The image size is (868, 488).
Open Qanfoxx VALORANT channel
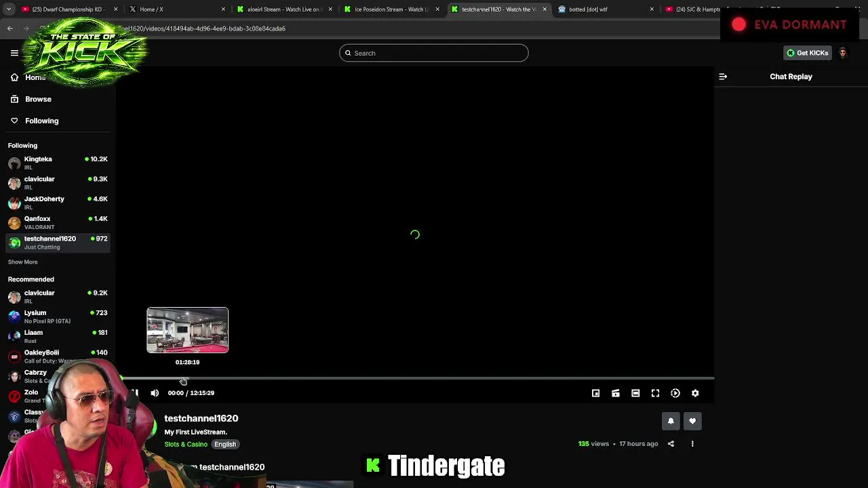point(58,222)
